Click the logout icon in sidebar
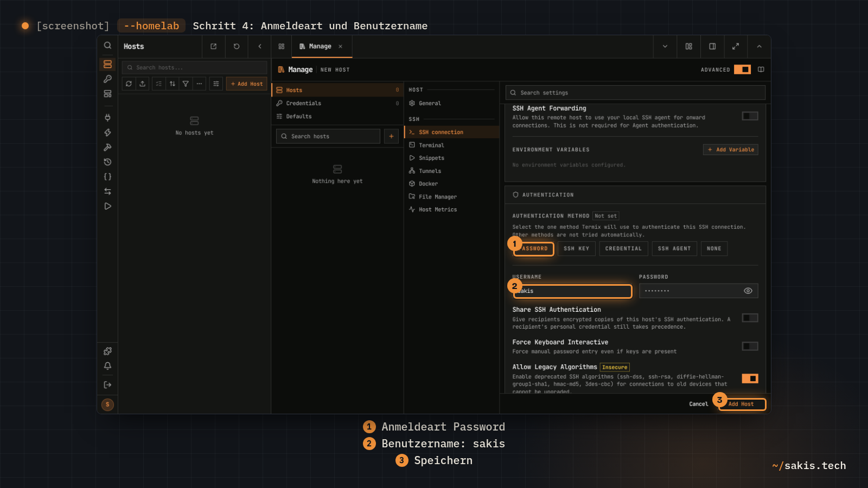This screenshot has width=868, height=488. 107,385
